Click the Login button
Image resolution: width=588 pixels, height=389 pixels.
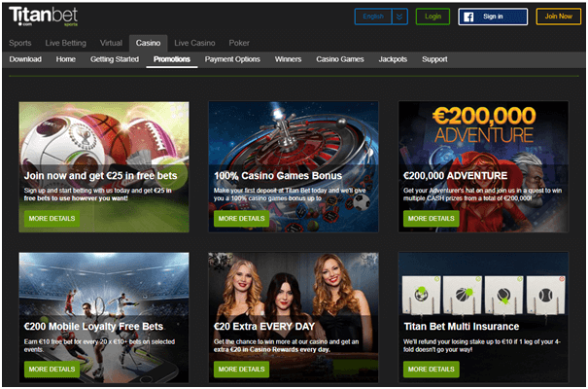pos(432,17)
